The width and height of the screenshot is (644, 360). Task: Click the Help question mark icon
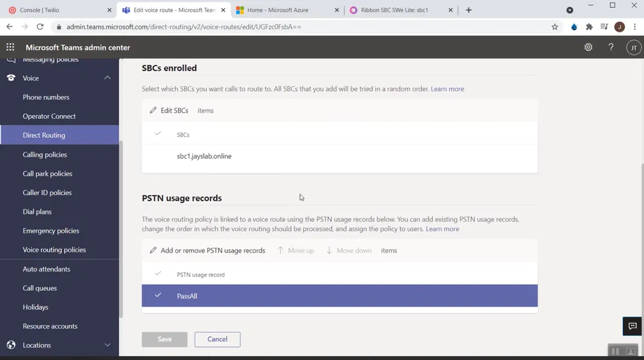pos(610,48)
